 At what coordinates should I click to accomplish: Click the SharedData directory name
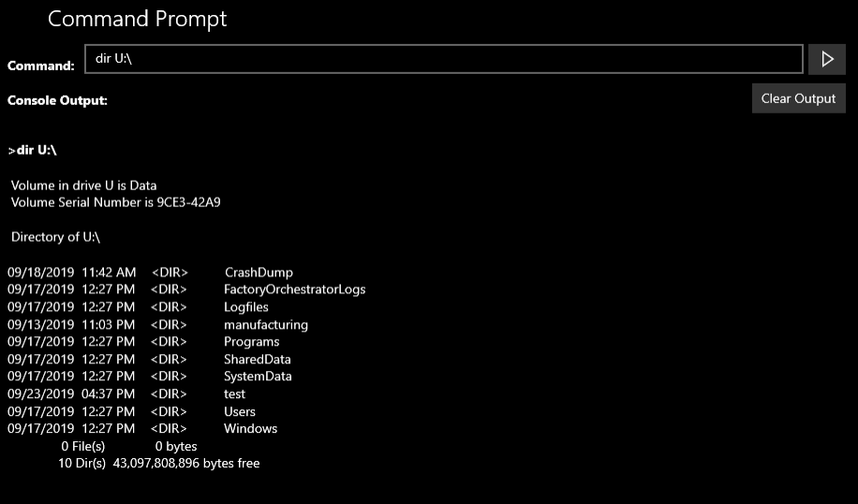[x=257, y=360]
